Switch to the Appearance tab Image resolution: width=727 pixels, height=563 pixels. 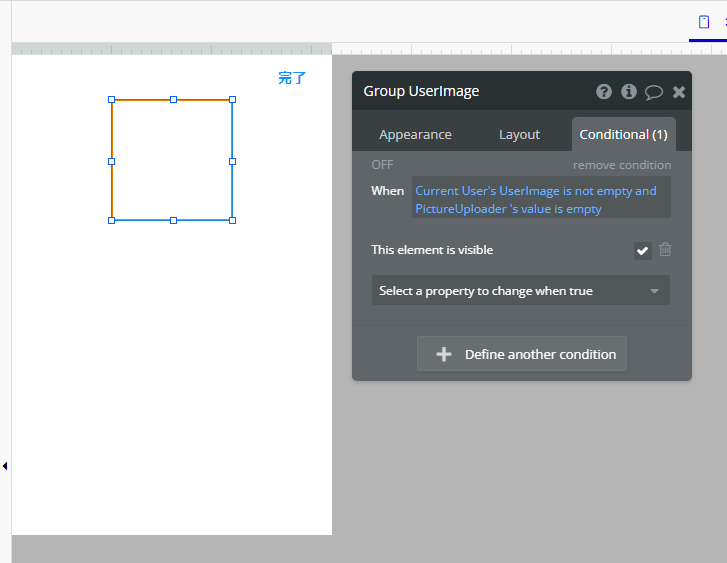(415, 134)
